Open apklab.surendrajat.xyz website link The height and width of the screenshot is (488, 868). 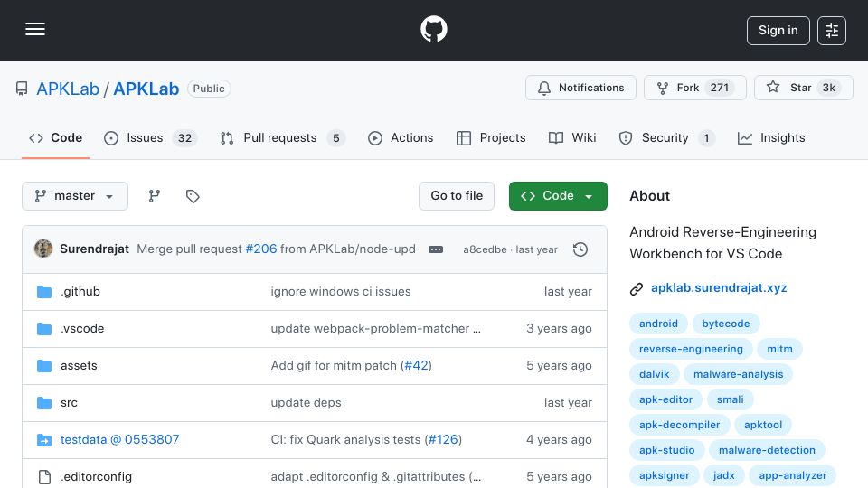[x=719, y=288]
